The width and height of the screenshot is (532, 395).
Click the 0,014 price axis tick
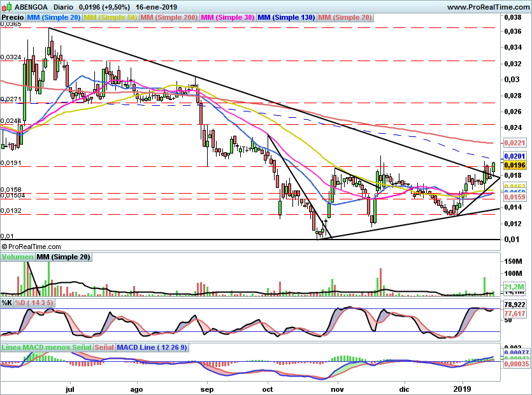coord(513,207)
